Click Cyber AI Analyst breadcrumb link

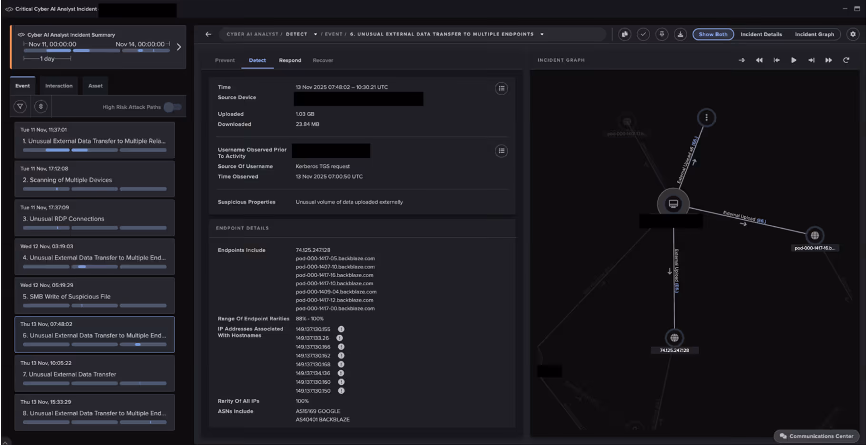(x=252, y=34)
